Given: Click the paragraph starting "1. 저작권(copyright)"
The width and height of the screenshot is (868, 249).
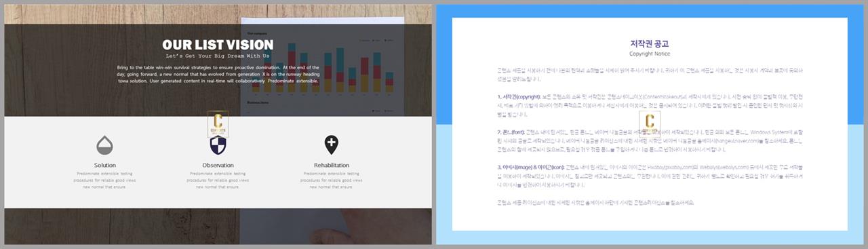Looking at the screenshot, I should [x=650, y=105].
